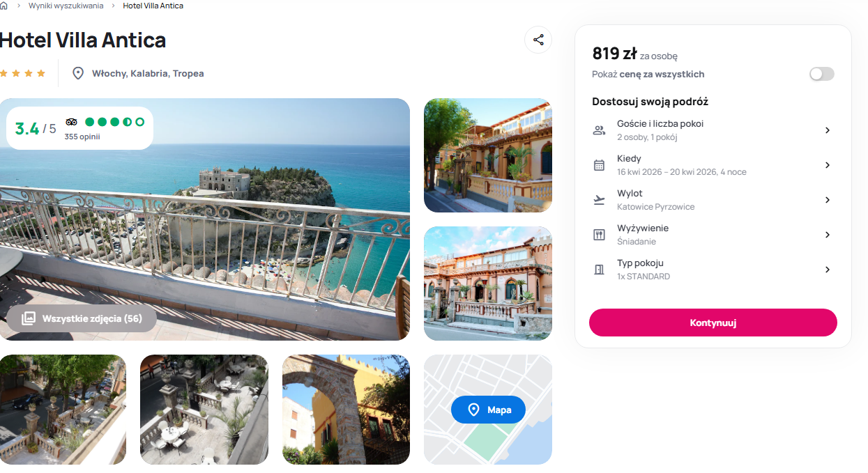Open the Włochy, Kalabria, Tropea location link
This screenshot has width=868, height=473.
click(x=148, y=73)
